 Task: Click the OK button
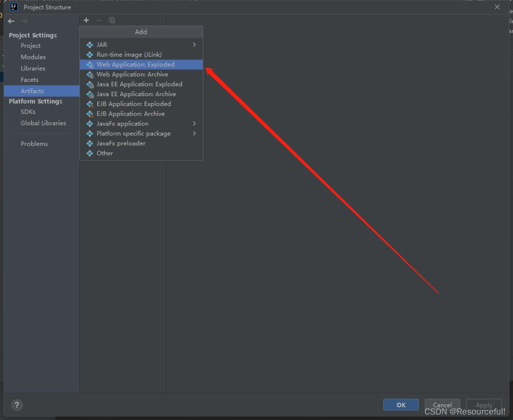point(401,405)
